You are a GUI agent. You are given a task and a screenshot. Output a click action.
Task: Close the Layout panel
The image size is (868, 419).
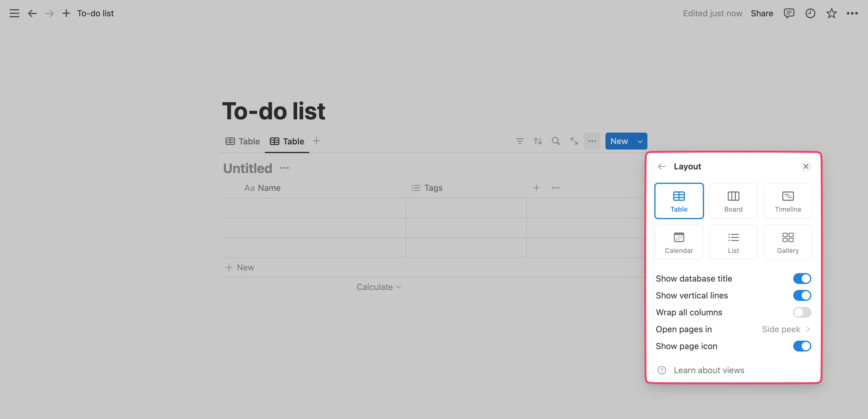coord(805,166)
